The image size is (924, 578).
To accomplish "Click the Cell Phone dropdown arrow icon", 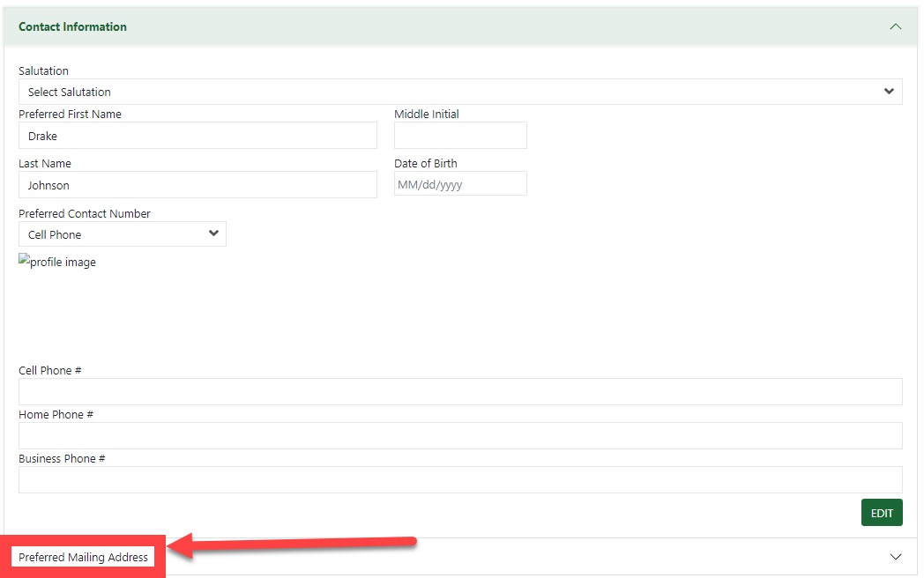I will tap(212, 234).
